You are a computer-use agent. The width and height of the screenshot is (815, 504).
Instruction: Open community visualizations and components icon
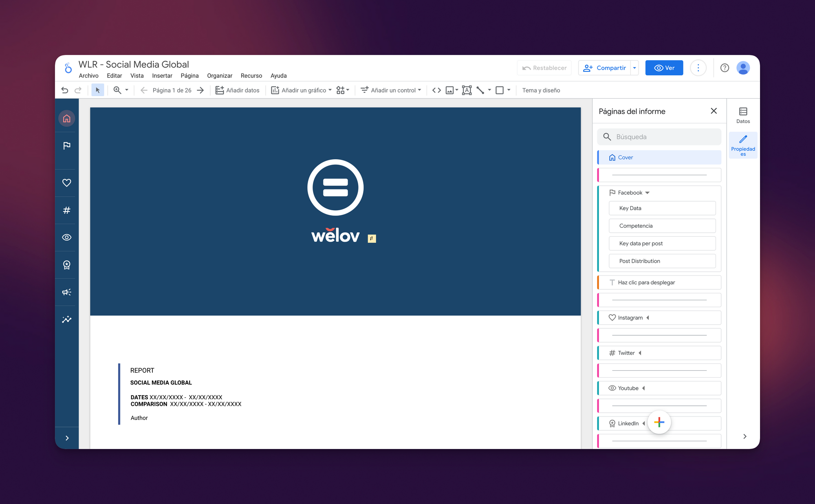tap(343, 90)
